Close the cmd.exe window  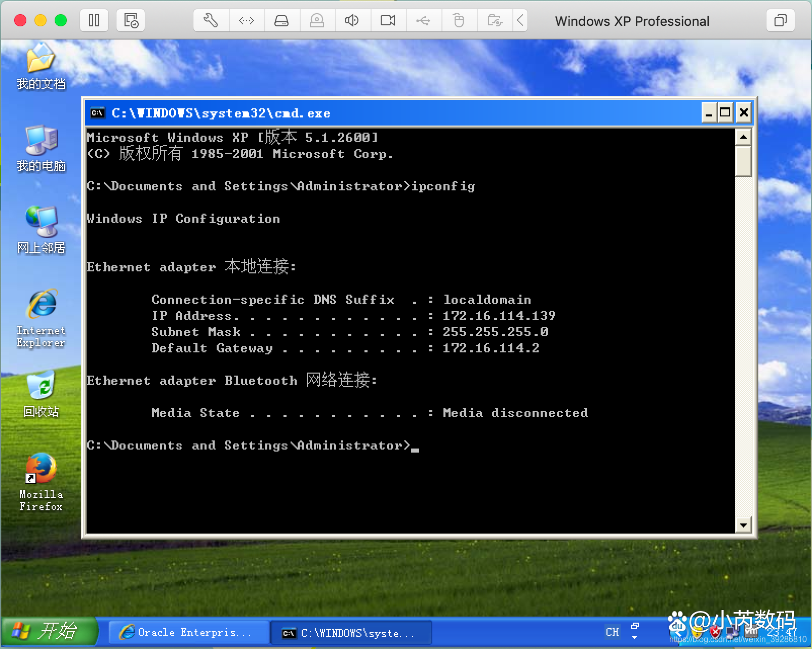click(744, 113)
